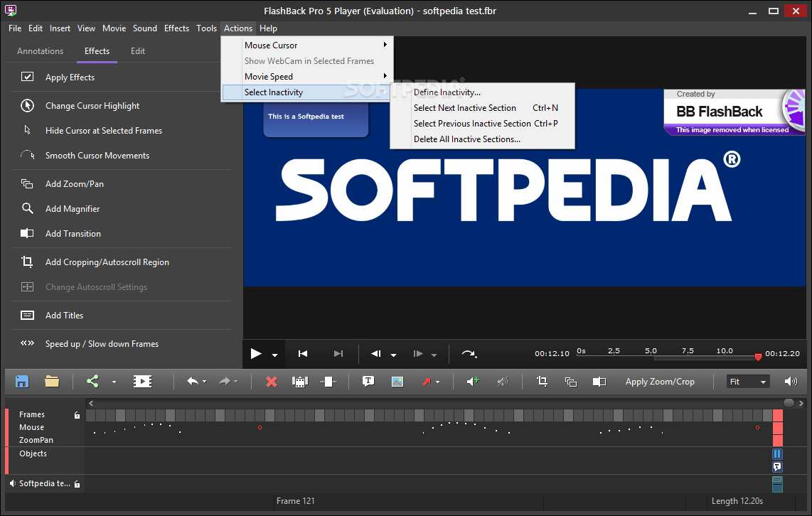Expand the play button options arrow
This screenshot has width=812, height=516.
[274, 355]
